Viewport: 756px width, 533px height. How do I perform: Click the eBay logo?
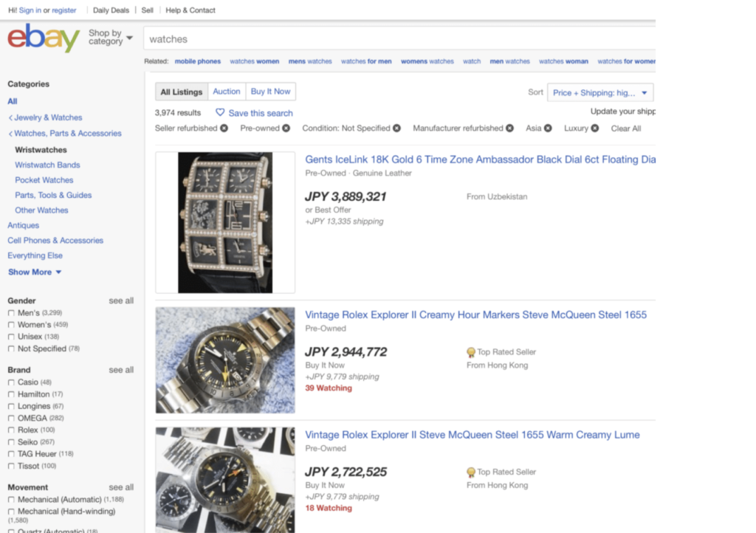click(x=44, y=38)
